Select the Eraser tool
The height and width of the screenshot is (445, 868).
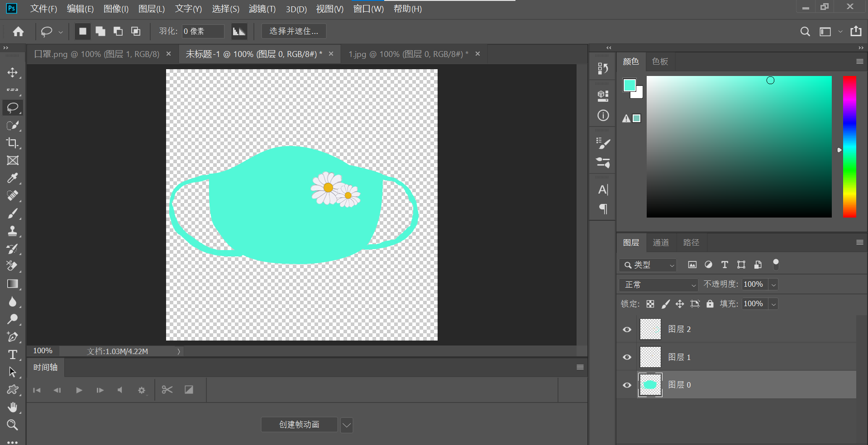click(12, 266)
